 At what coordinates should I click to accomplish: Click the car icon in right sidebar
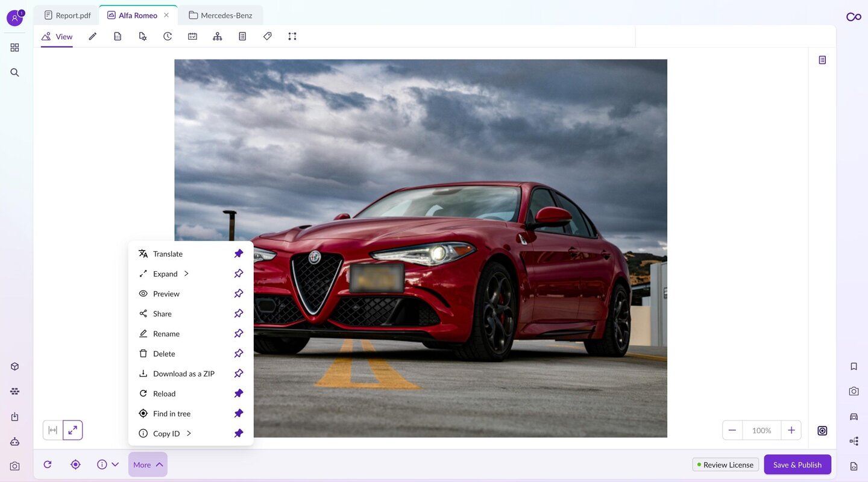(x=854, y=416)
